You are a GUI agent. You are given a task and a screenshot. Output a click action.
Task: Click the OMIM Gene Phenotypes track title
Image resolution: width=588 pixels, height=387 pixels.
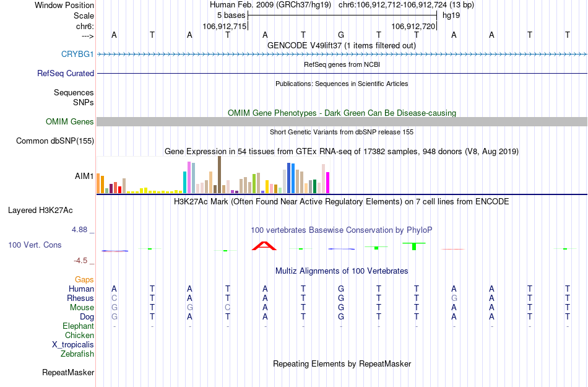point(342,113)
